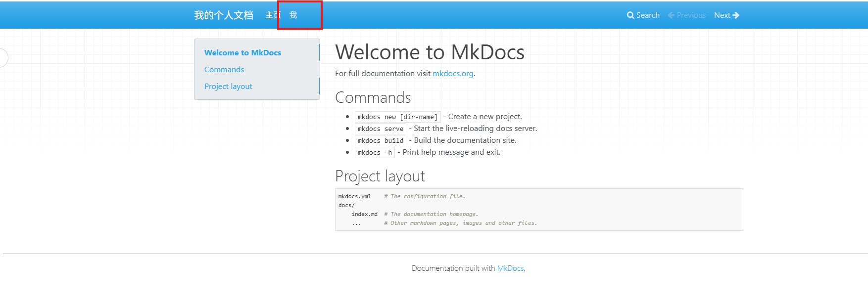The width and height of the screenshot is (868, 302).
Task: Click 'Documentation built with' footer text
Action: (x=453, y=268)
